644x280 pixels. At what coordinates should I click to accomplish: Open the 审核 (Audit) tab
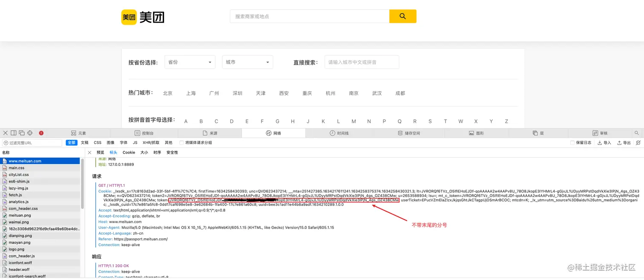[600, 133]
